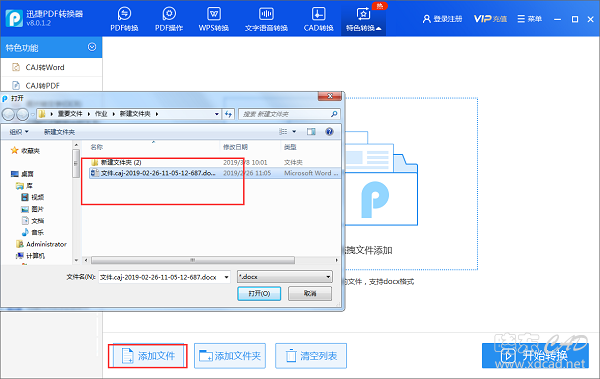600x379 pixels.
Task: Close the 打开 file dialog
Action: pyautogui.click(x=329, y=96)
